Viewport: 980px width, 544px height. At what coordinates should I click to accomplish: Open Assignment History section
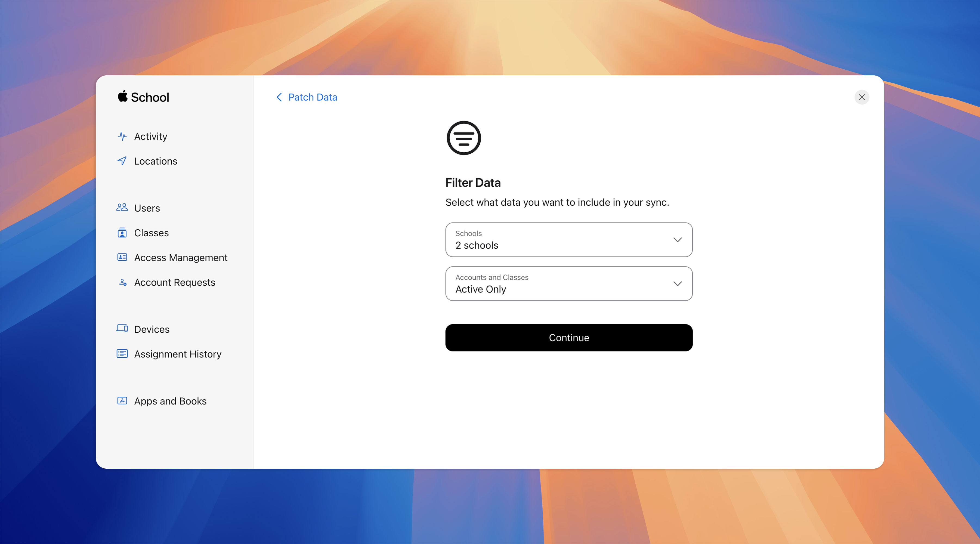[x=178, y=354]
